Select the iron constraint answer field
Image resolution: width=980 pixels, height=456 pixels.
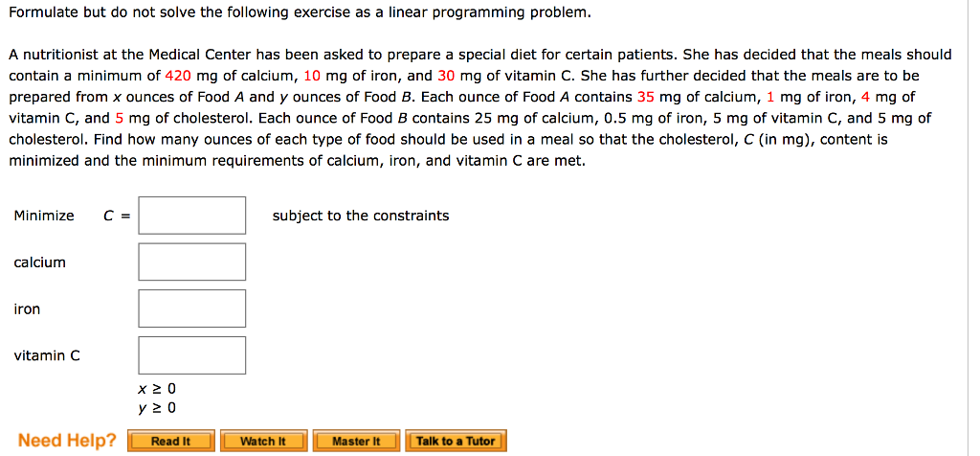point(191,308)
